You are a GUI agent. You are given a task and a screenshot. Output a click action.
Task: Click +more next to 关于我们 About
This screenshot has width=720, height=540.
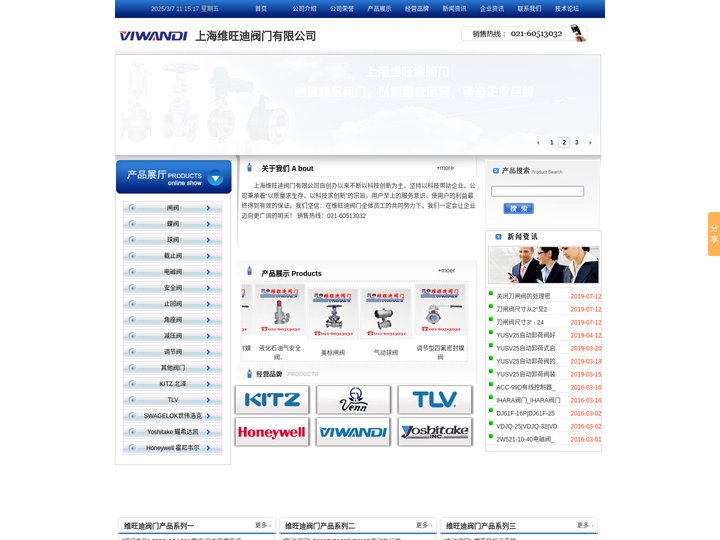coord(445,168)
